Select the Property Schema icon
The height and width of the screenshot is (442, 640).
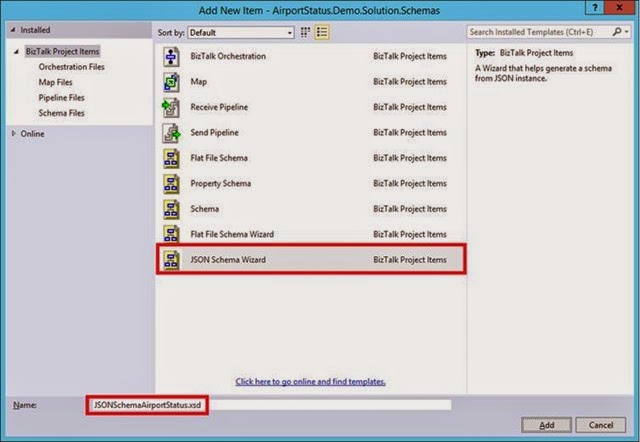click(171, 184)
